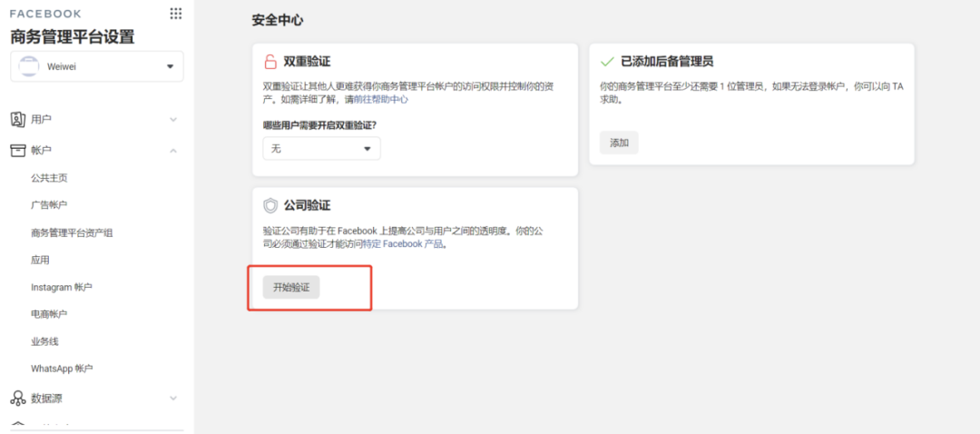This screenshot has width=980, height=434.
Task: Open the Weiwei business account dropdown
Action: 97,66
